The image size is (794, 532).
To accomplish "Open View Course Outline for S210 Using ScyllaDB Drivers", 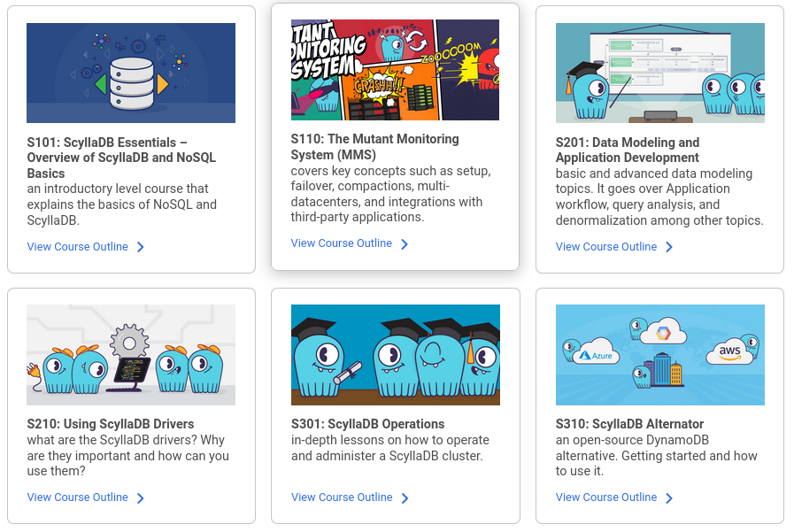I will click(x=78, y=497).
